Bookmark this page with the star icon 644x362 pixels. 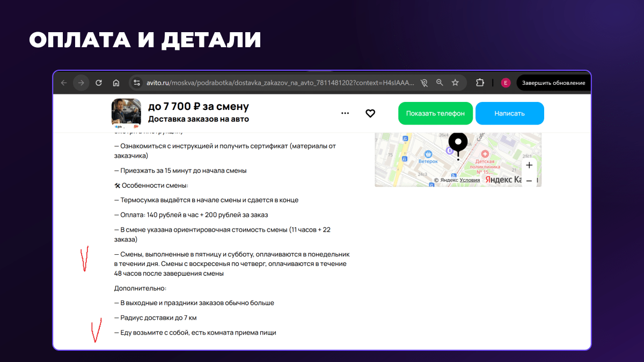click(x=455, y=83)
